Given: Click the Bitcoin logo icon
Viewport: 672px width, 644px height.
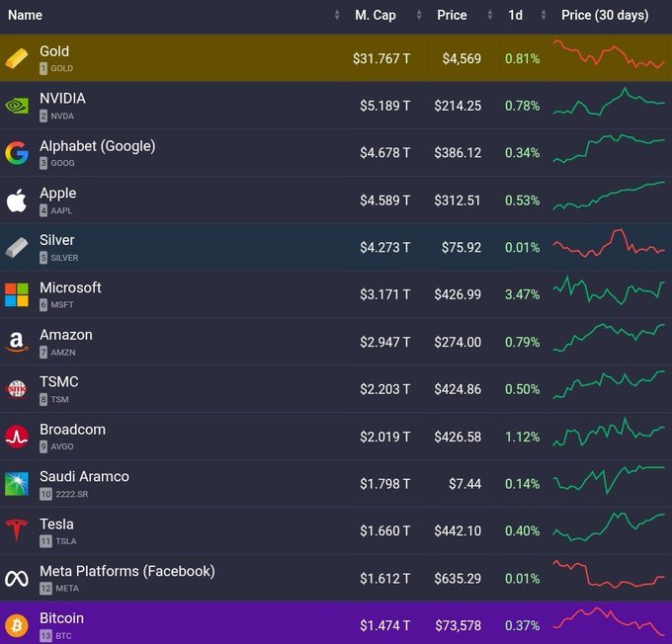Looking at the screenshot, I should 17,625.
